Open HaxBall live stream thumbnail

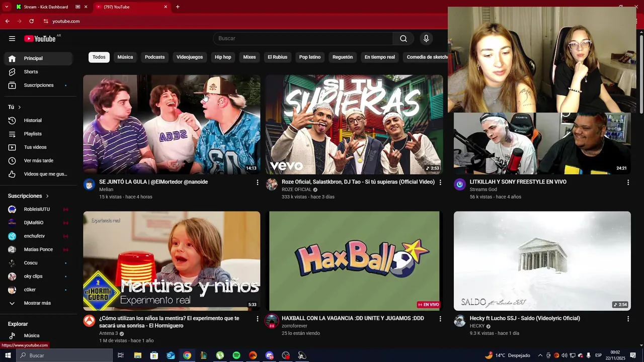354,261
